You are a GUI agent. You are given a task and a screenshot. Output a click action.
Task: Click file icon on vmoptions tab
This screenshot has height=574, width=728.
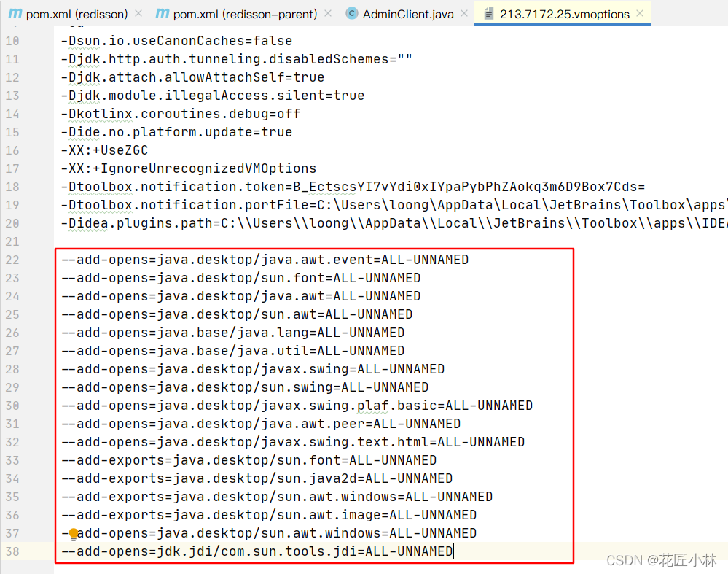coord(488,14)
